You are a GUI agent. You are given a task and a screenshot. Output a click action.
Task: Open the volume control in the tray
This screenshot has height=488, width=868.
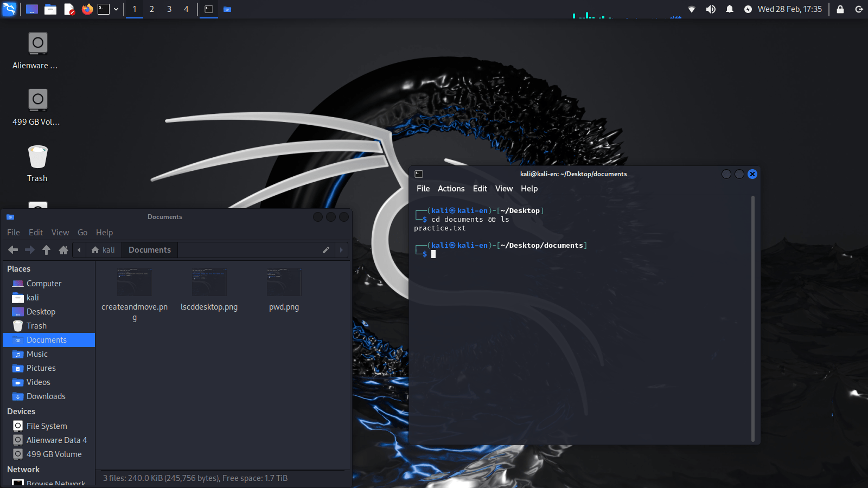pyautogui.click(x=711, y=9)
